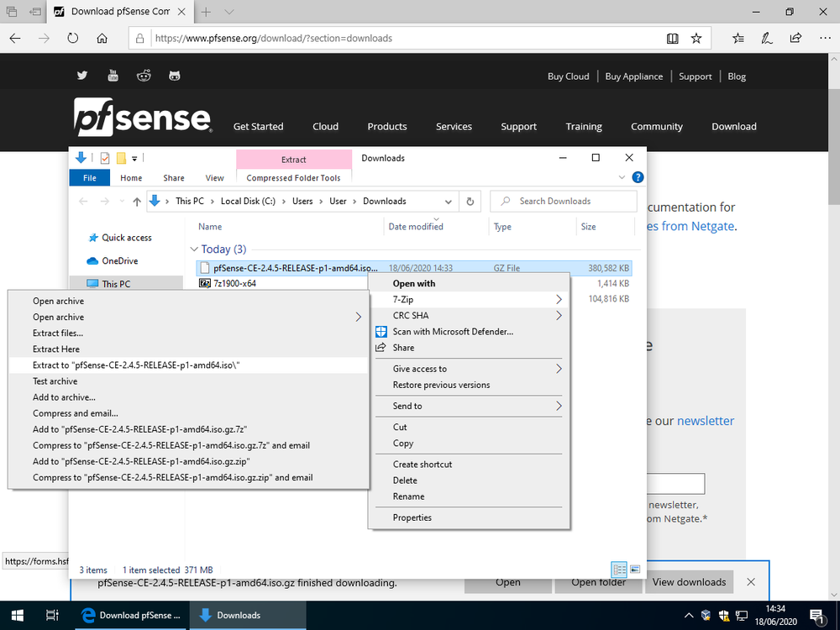
Task: Choose Rename in context menu
Action: [469, 496]
